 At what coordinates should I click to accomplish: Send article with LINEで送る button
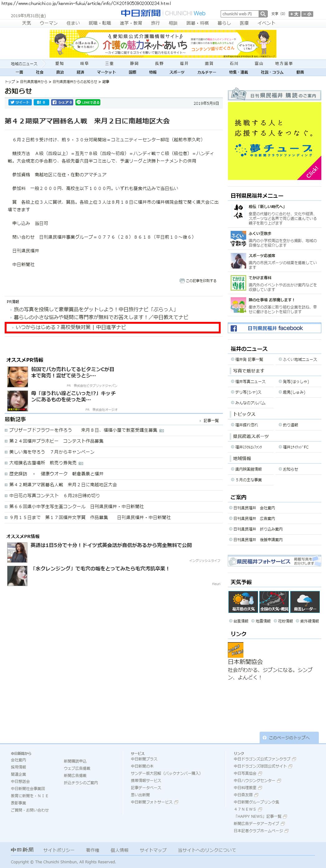pyautogui.click(x=88, y=102)
